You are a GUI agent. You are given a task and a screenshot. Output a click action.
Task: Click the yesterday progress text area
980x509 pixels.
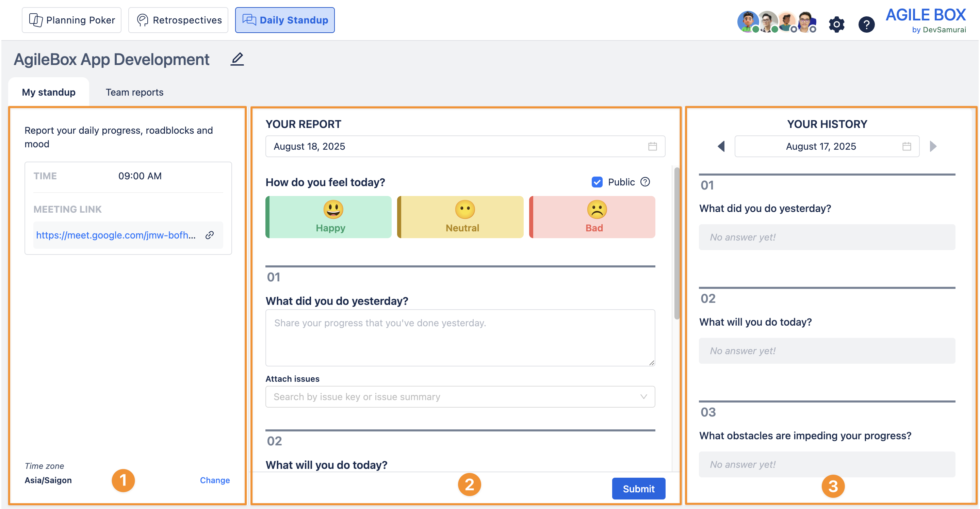click(x=460, y=338)
